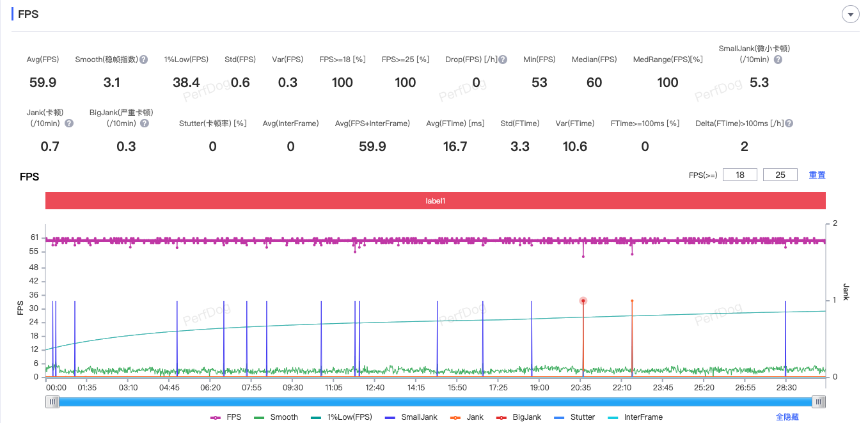Screen dimensions: 868x423
Task: Click BigJank(严重卡顿) help icon
Action: (x=145, y=124)
